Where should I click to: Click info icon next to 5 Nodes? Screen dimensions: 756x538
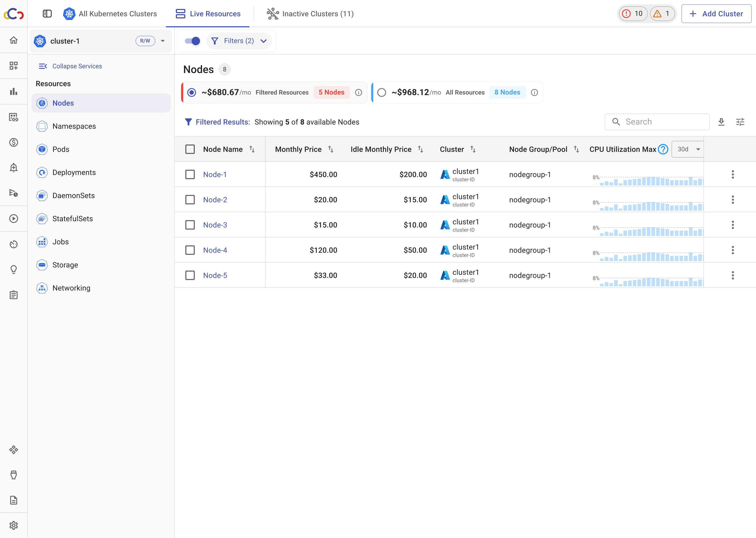click(359, 92)
